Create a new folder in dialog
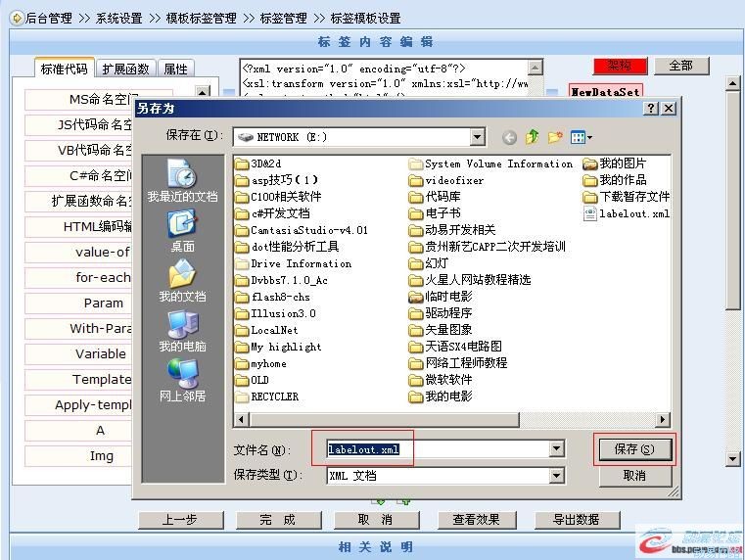Screen dimensions: 745x560 coord(555,138)
